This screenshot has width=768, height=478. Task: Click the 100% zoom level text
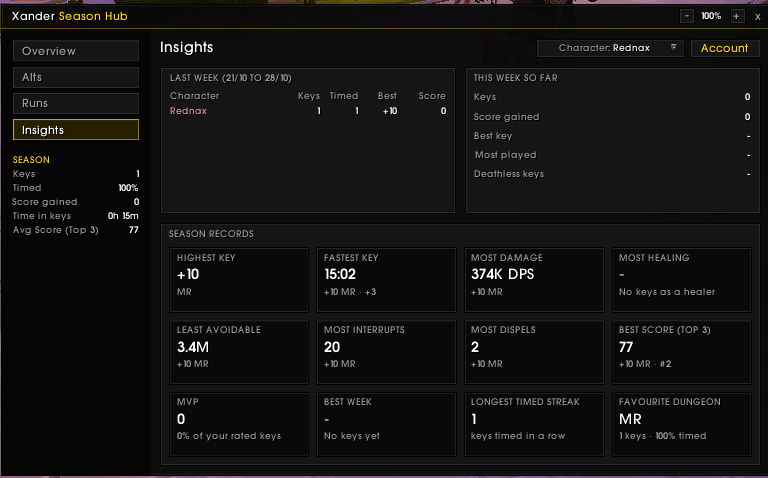click(x=711, y=16)
